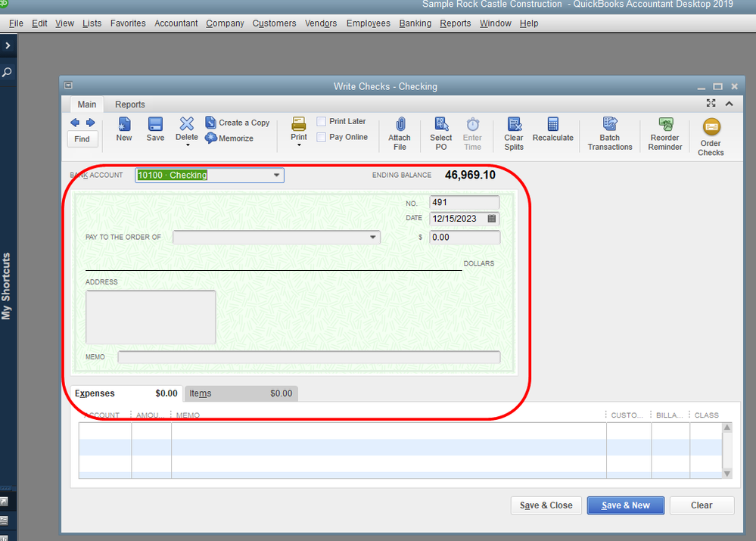The height and width of the screenshot is (541, 756).
Task: Recalculate the check amount
Action: point(553,129)
